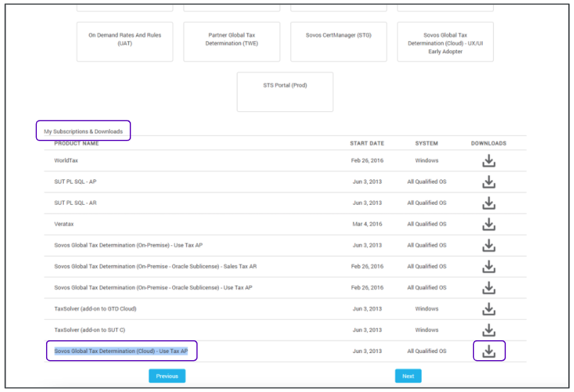Download Oracle Sublicense Sales Tax AR product

[488, 267]
